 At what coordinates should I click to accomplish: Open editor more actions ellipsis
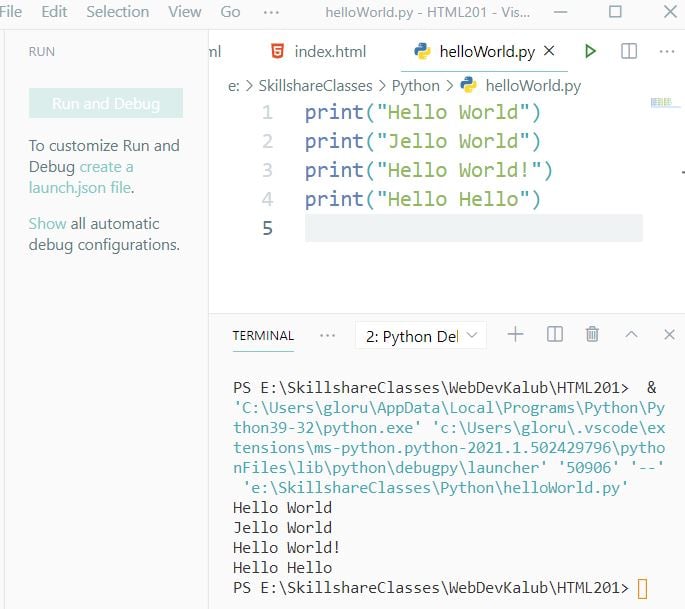[667, 52]
